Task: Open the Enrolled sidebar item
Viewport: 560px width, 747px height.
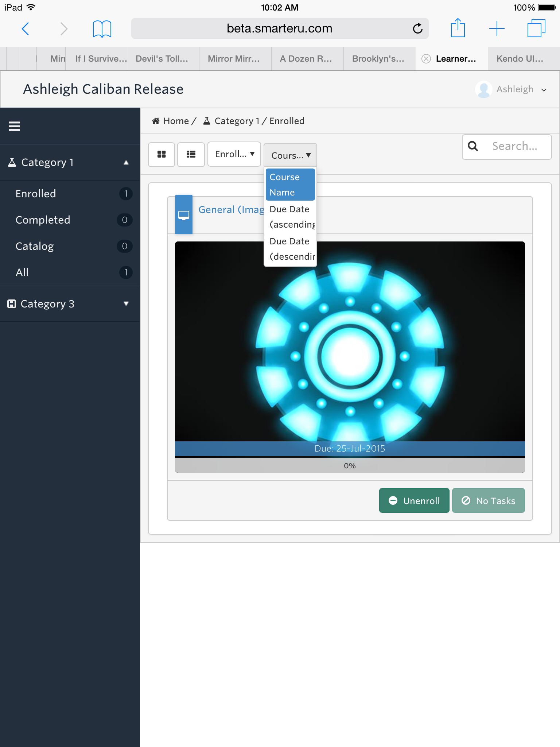Action: tap(70, 194)
